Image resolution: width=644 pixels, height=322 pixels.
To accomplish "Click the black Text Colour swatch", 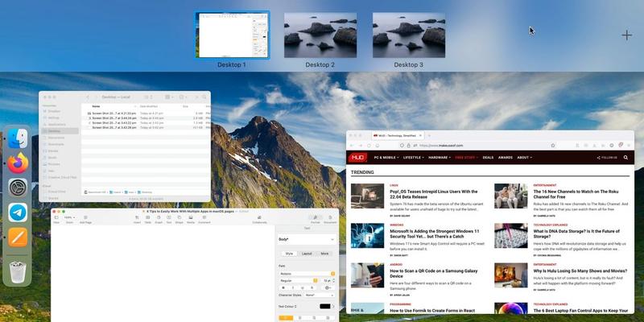I will [x=324, y=306].
